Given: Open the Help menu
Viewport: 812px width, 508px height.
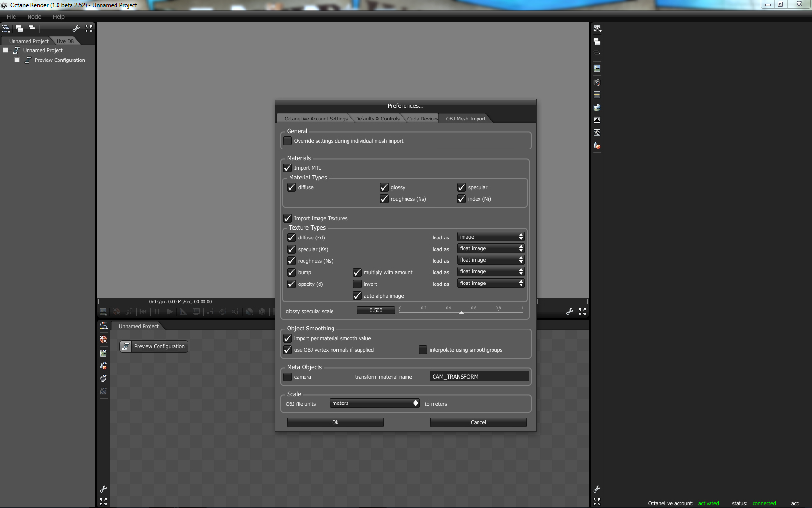Looking at the screenshot, I should click(58, 16).
